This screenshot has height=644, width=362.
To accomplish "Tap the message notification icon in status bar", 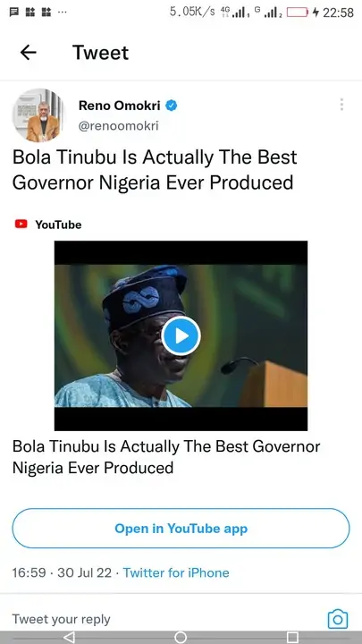I will coord(14,12).
